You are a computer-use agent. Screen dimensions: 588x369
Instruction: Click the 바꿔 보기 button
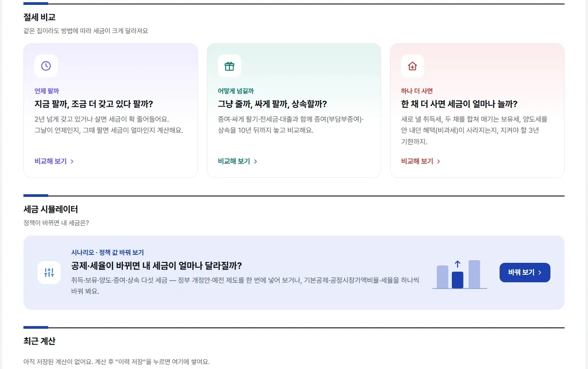[525, 273]
